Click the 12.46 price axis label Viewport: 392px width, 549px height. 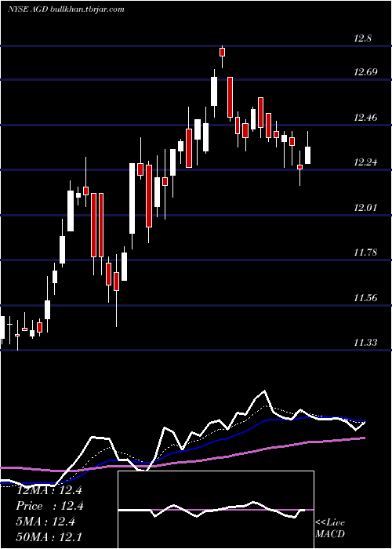(x=365, y=118)
